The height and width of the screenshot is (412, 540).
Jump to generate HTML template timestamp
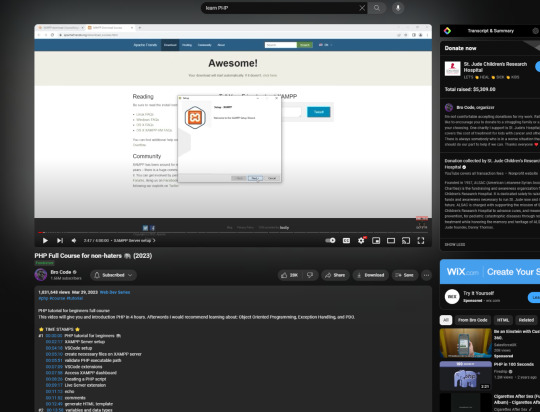click(x=54, y=404)
